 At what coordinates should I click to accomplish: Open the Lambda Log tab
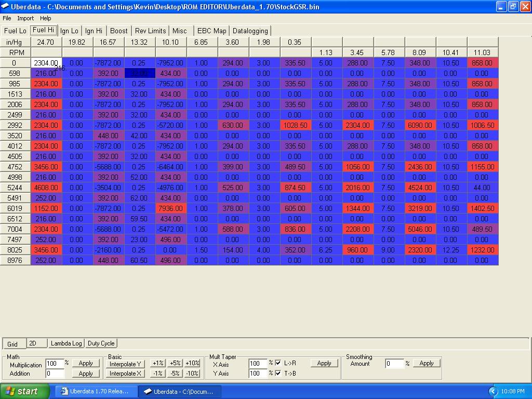tap(66, 343)
